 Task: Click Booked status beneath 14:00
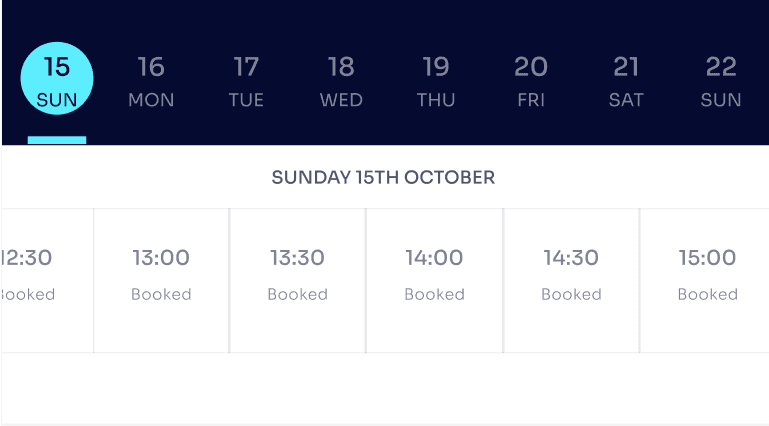434,294
